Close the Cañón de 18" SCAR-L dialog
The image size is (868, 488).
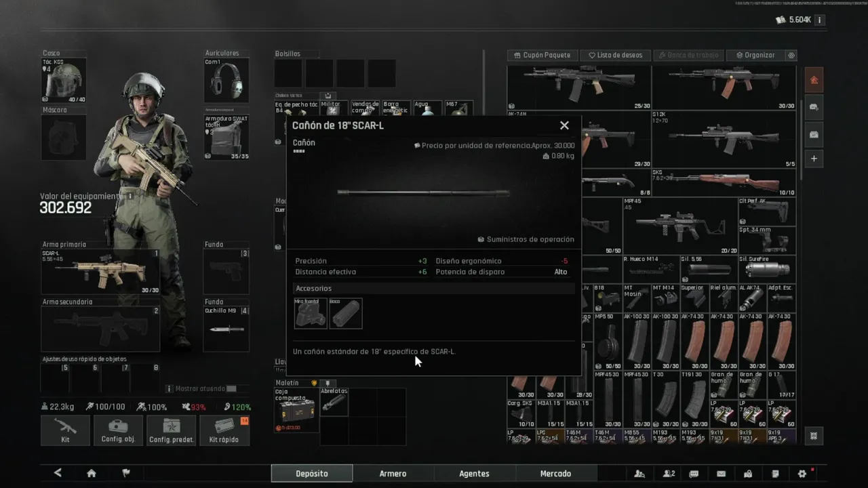coord(564,125)
